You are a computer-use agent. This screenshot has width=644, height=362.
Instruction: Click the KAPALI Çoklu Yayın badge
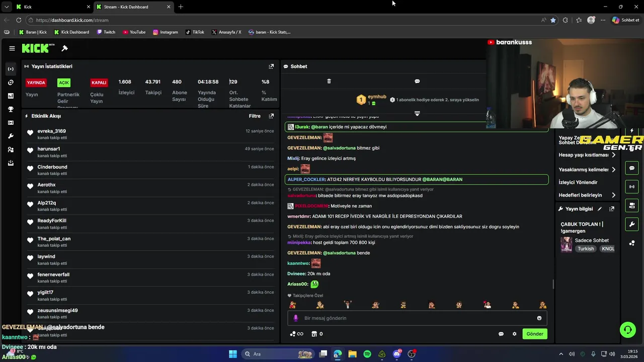(99, 82)
